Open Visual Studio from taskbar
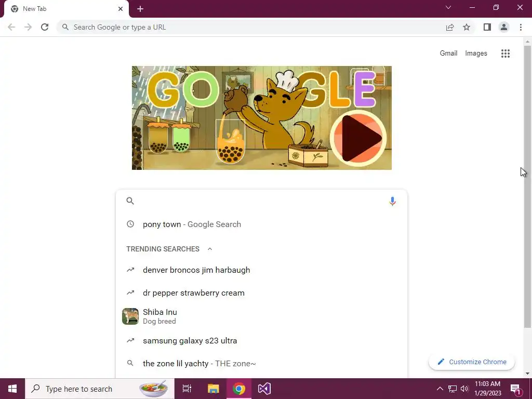The height and width of the screenshot is (399, 532). [x=264, y=389]
